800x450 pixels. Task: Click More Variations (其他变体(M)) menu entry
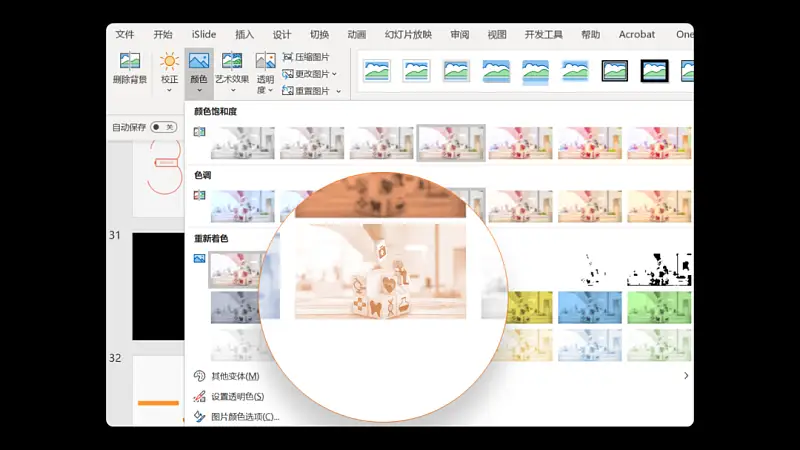tap(235, 376)
